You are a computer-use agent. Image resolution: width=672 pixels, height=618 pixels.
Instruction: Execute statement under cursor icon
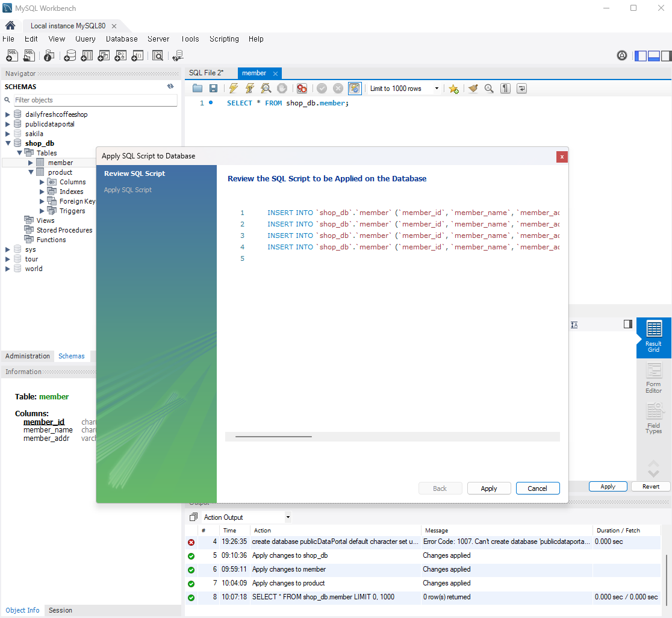tap(249, 89)
